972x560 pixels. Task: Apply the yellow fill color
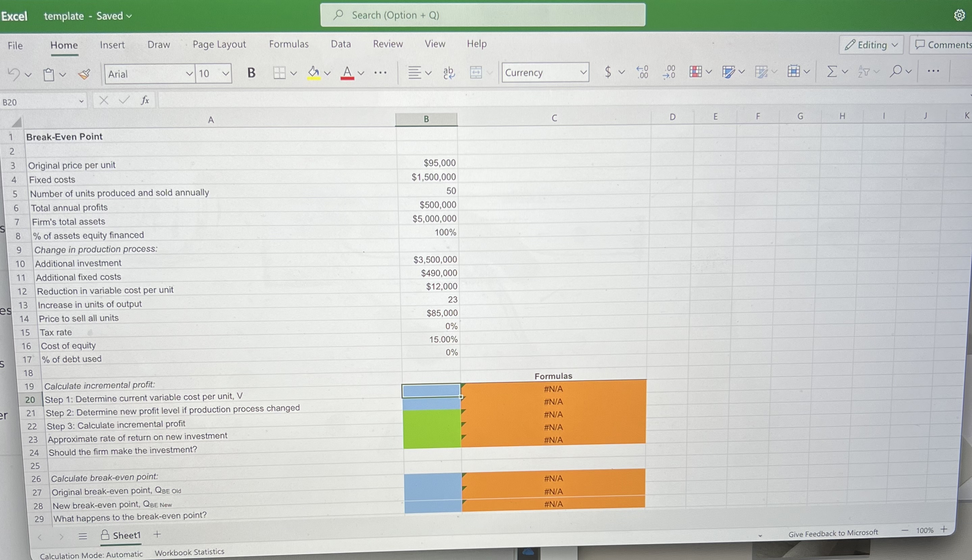point(313,73)
